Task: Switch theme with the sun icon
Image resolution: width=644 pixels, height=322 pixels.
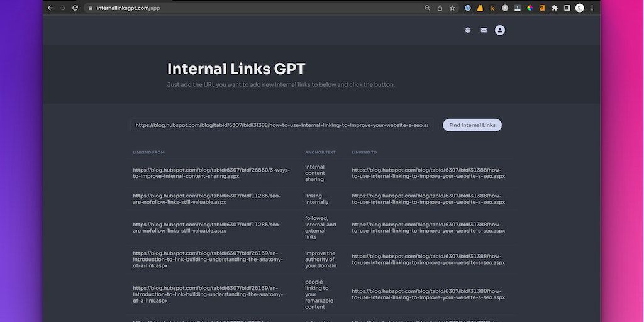Action: tap(467, 30)
